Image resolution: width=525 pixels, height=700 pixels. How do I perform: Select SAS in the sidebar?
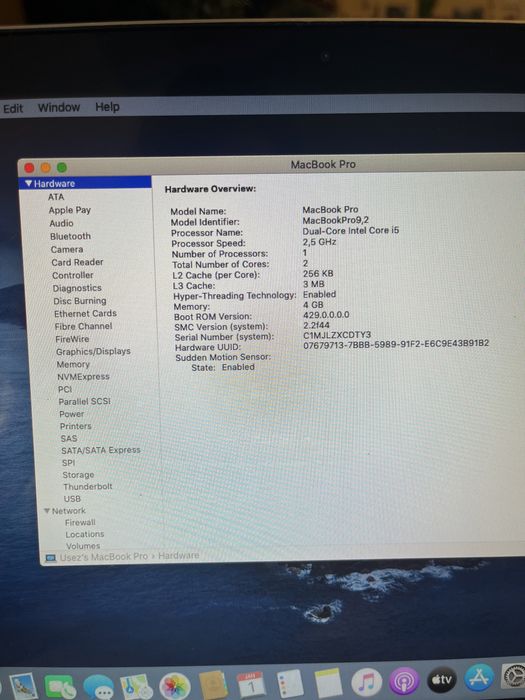(x=69, y=439)
